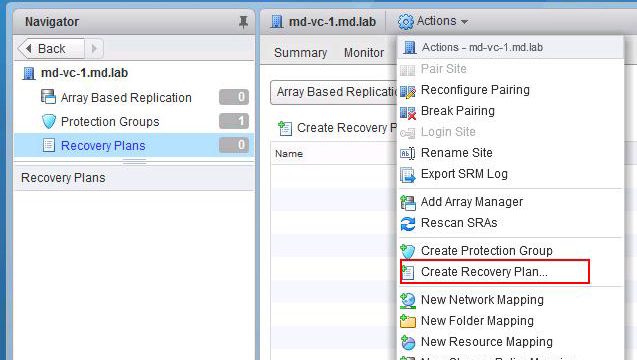Click the Back navigation button
637x360 pixels.
(51, 49)
